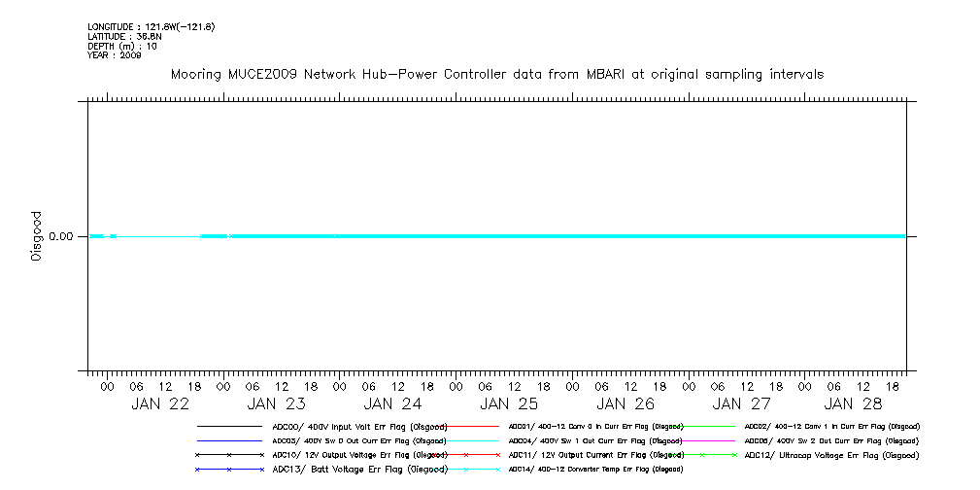
Task: Select the ADC02 Conv 1 In Curr legend label
Action: tap(831, 426)
